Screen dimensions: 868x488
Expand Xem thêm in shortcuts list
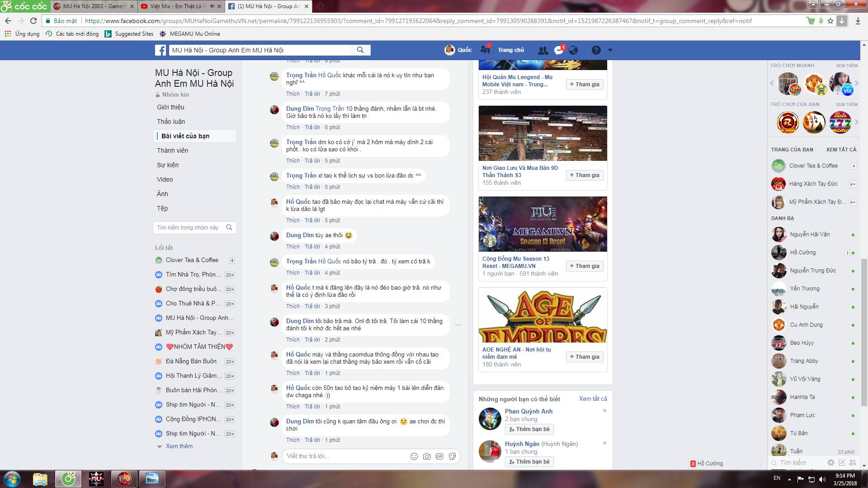tap(179, 446)
